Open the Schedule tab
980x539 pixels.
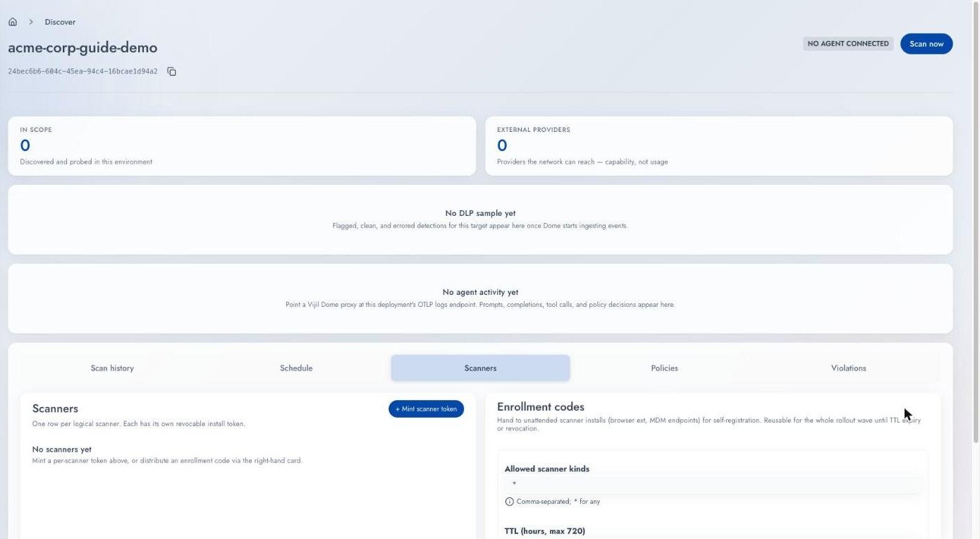[296, 368]
